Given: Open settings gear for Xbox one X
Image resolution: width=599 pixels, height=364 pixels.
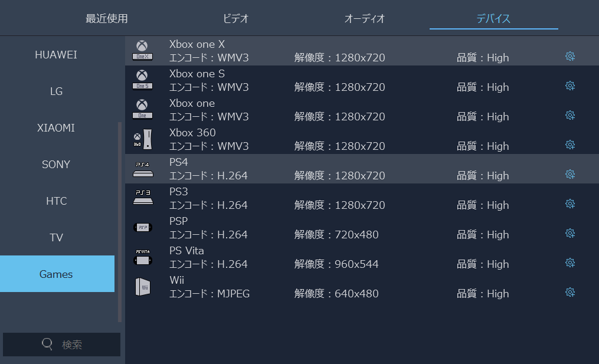Looking at the screenshot, I should 570,57.
